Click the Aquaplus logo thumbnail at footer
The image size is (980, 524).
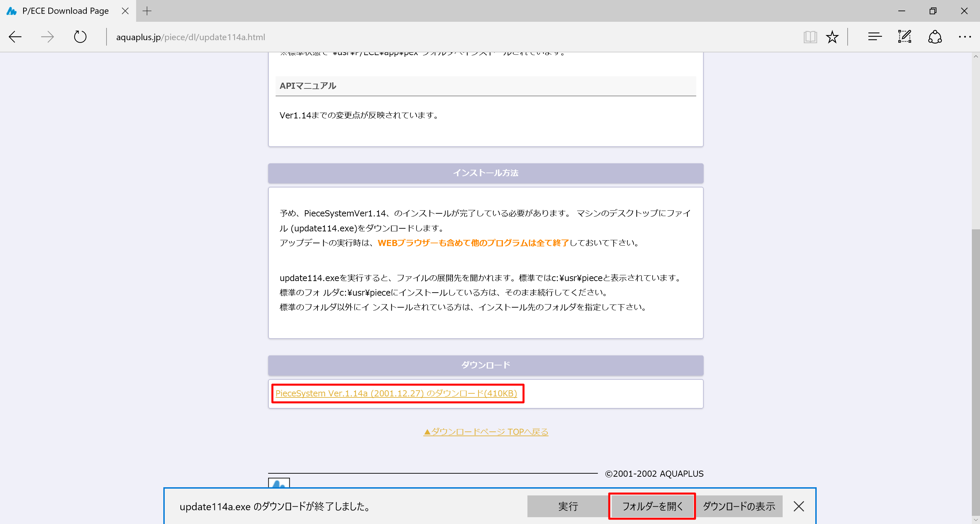(279, 483)
